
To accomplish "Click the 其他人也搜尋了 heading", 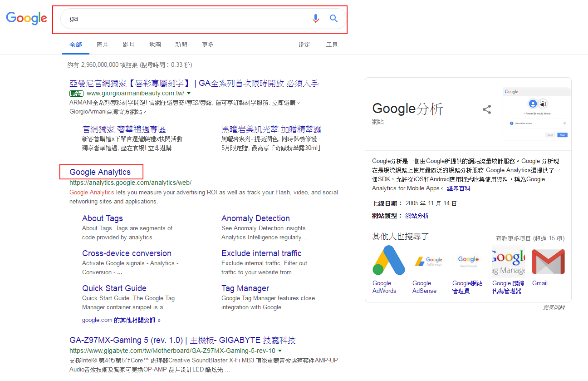I will (401, 237).
